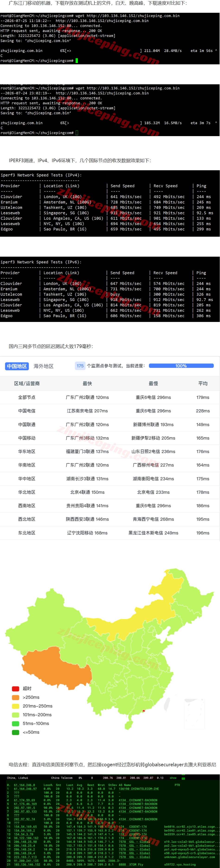Select the 中国电信 row label
This screenshot has width=220, height=868.
27,411
